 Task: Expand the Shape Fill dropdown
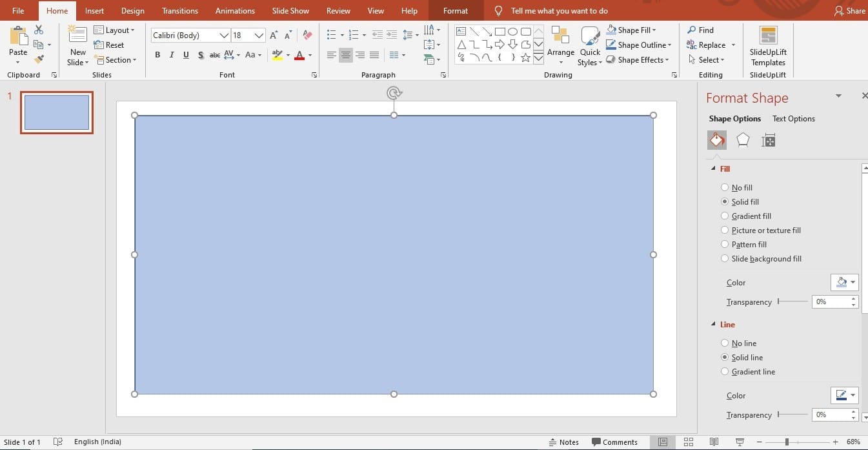click(654, 30)
